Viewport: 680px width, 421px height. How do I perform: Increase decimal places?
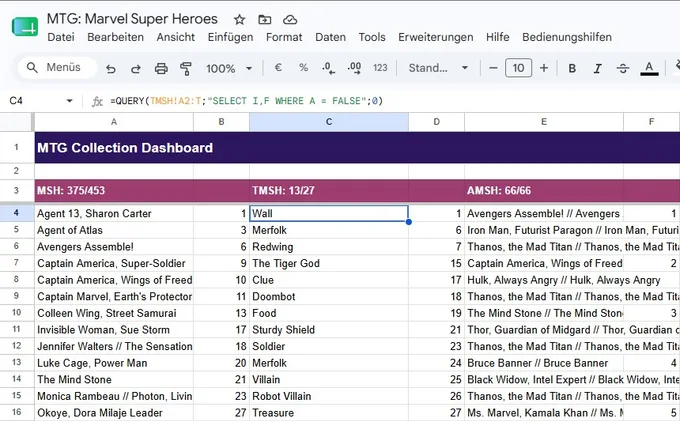(x=354, y=68)
